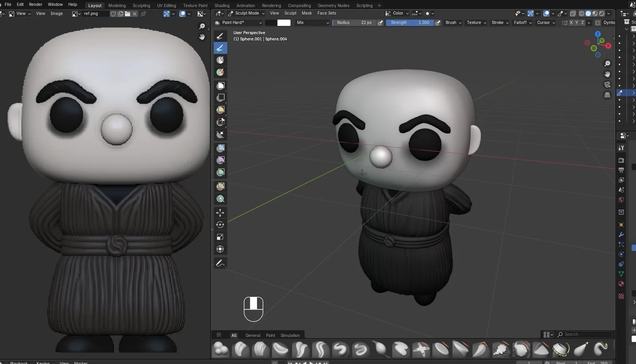The height and width of the screenshot is (364, 636).
Task: Switch viewport to Material Preview shading
Action: pos(595,14)
